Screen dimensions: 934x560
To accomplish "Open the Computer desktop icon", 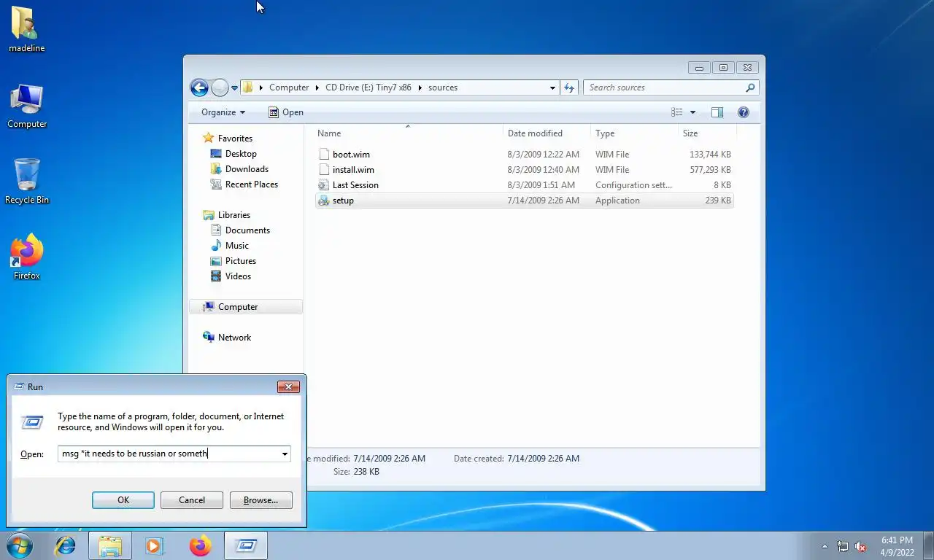I will pyautogui.click(x=27, y=106).
